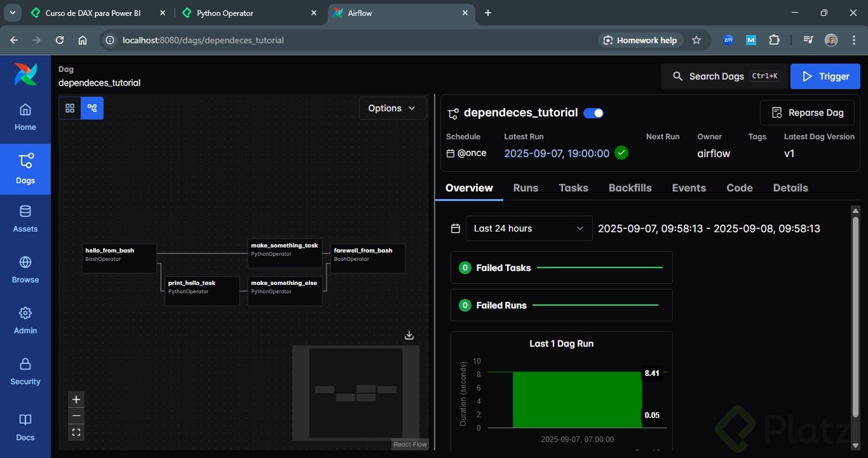The height and width of the screenshot is (458, 868).
Task: Click the blue Trigger button
Action: click(x=825, y=76)
